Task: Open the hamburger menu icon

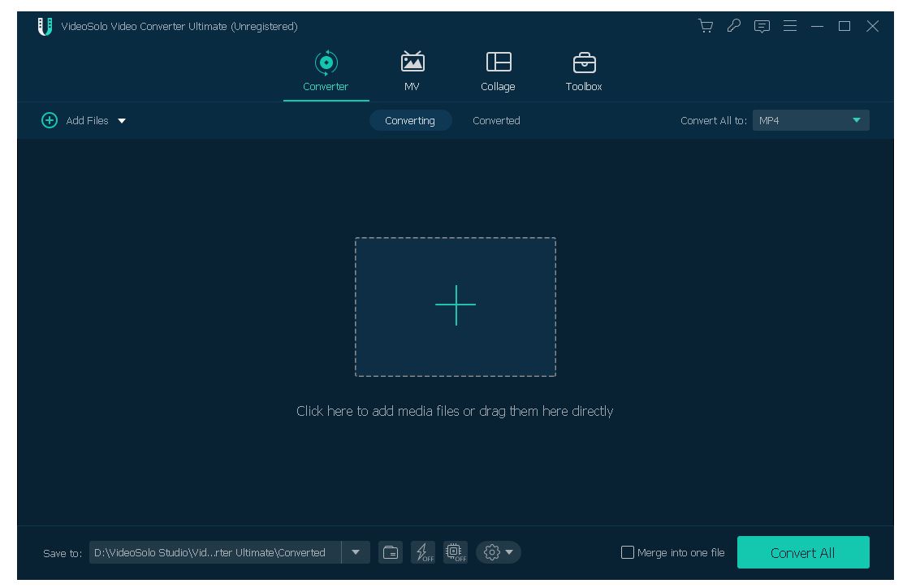Action: click(x=789, y=26)
